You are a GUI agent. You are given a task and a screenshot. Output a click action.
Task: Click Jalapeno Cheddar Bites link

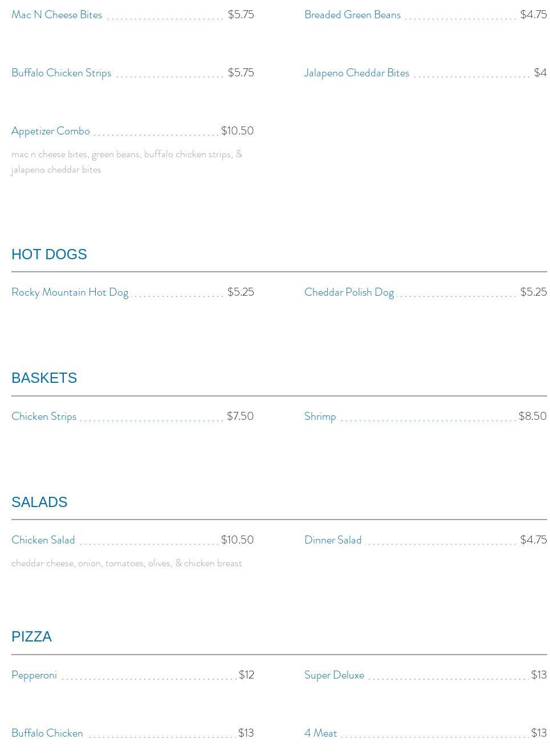pos(357,73)
